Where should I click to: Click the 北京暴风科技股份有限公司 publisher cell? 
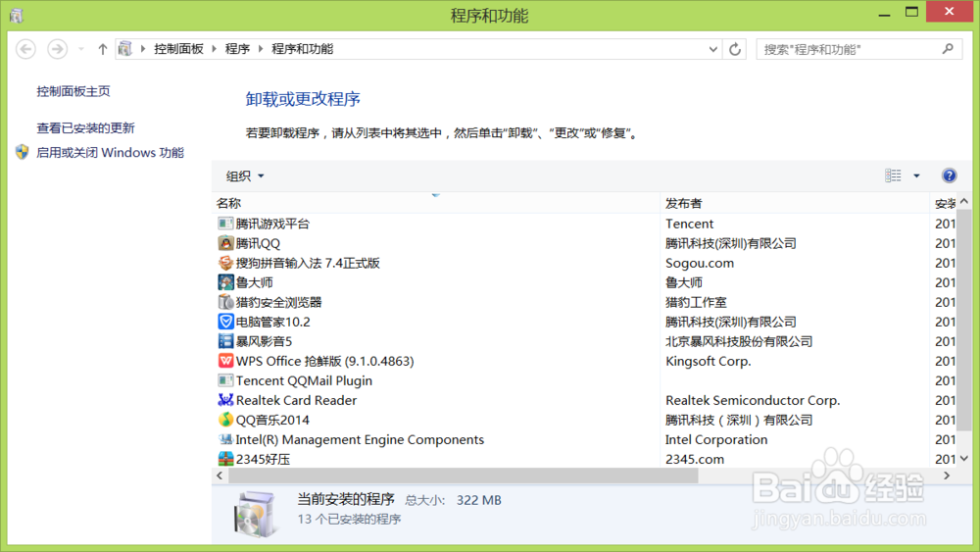tap(739, 341)
